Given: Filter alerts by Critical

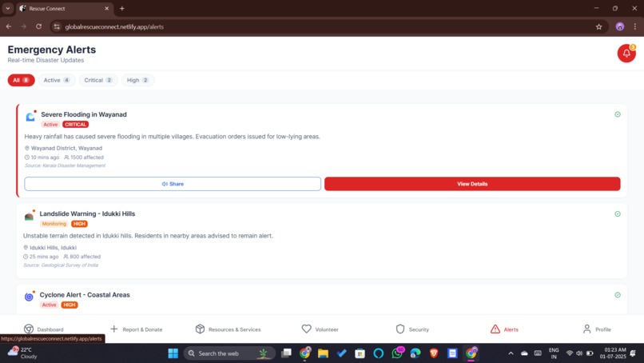Looking at the screenshot, I should [x=98, y=80].
